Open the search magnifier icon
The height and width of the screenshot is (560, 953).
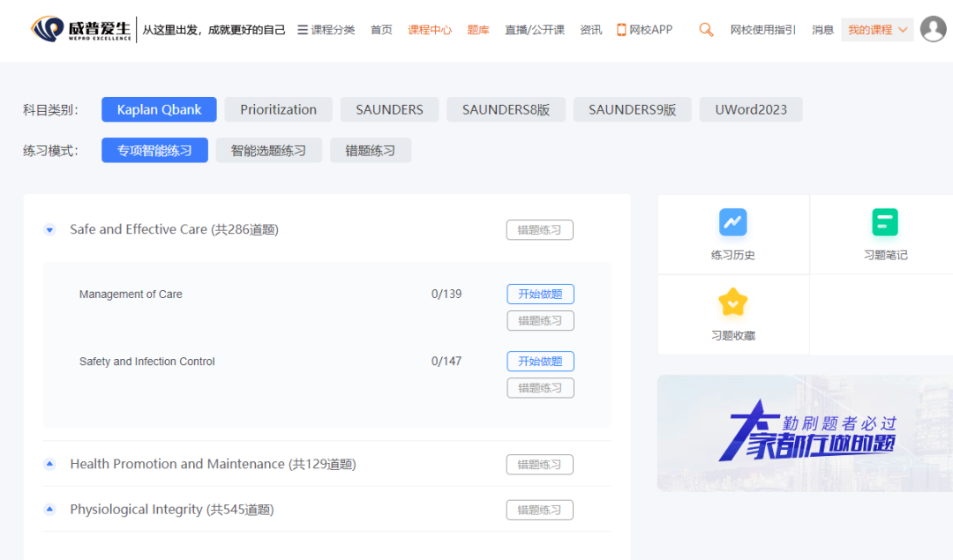706,29
